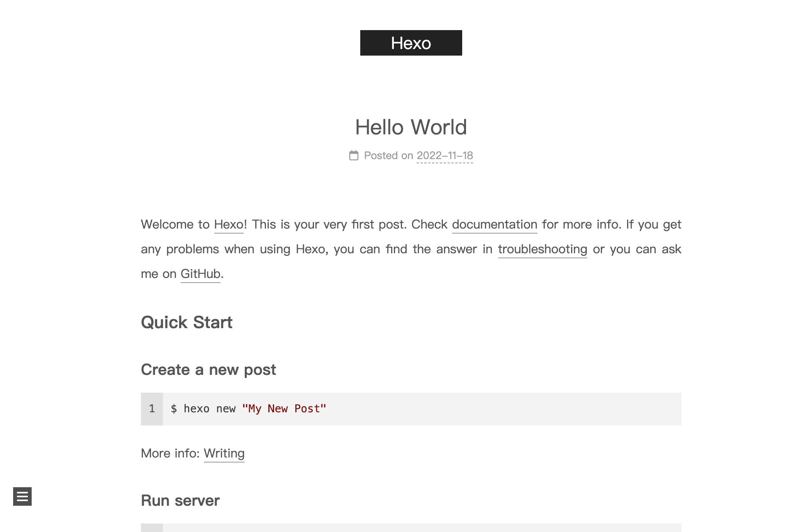Click the Run server heading
Viewport: 807px width, 532px height.
(180, 500)
